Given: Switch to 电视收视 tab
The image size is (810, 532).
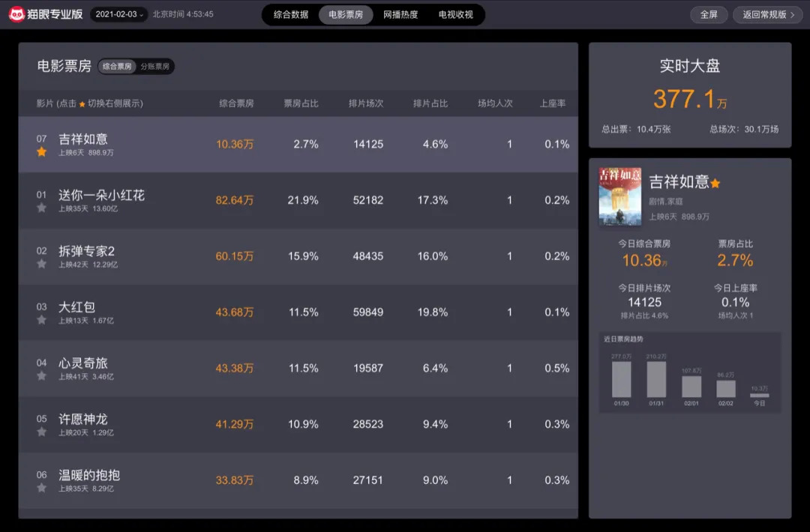Looking at the screenshot, I should [456, 14].
